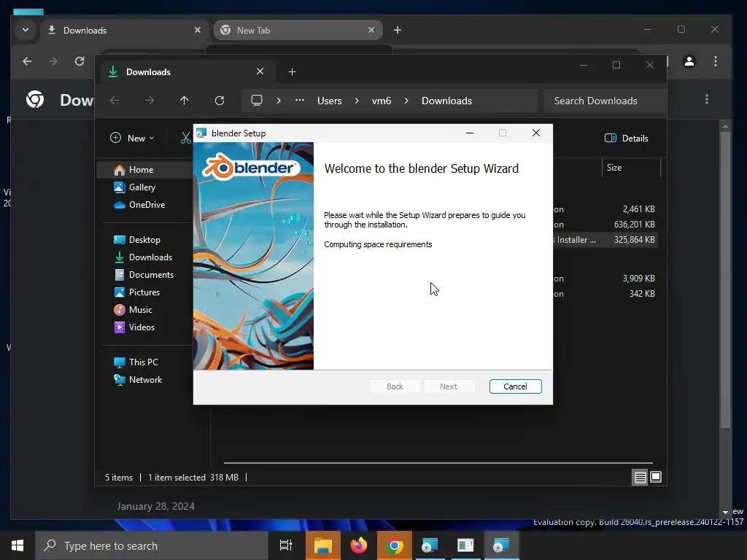This screenshot has height=560, width=747.
Task: Expand chevron after vm6 breadcrumb
Action: pyautogui.click(x=406, y=101)
